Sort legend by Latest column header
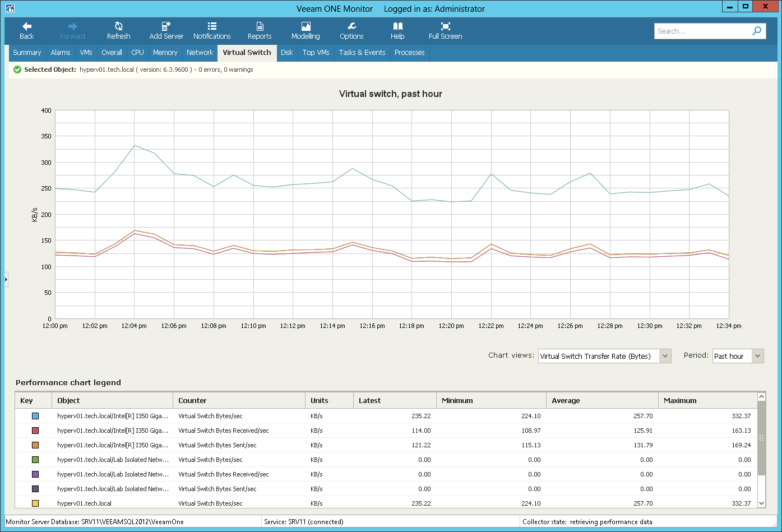 395,400
